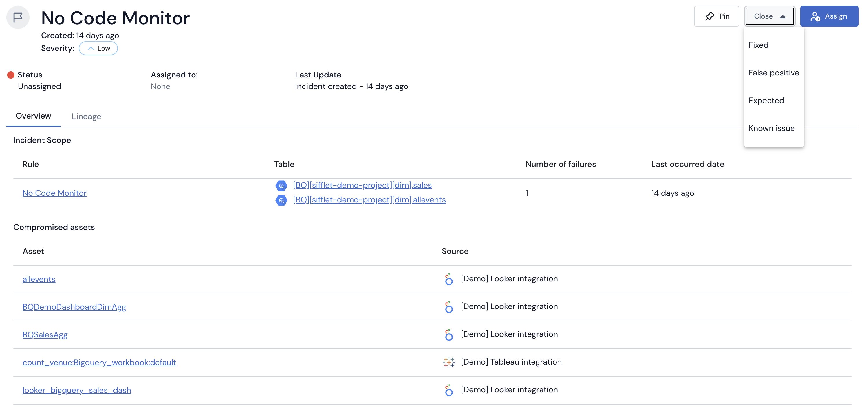Open the Low severity selector

click(98, 48)
